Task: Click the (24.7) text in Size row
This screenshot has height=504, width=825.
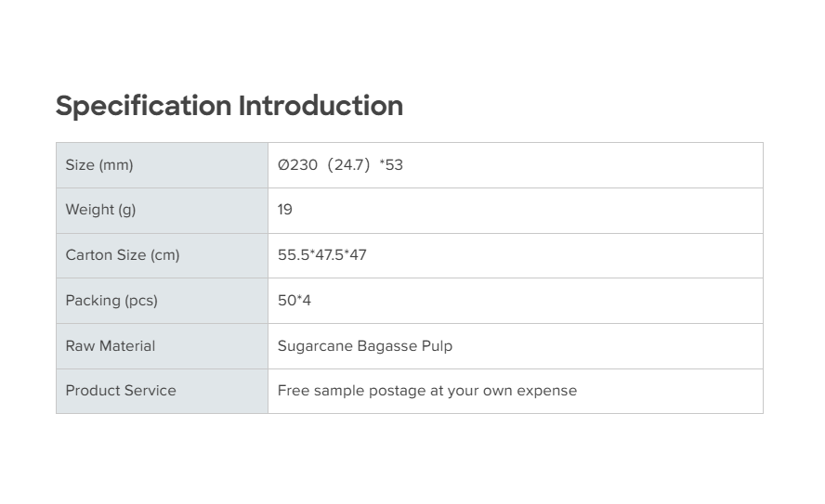Action: tap(348, 165)
